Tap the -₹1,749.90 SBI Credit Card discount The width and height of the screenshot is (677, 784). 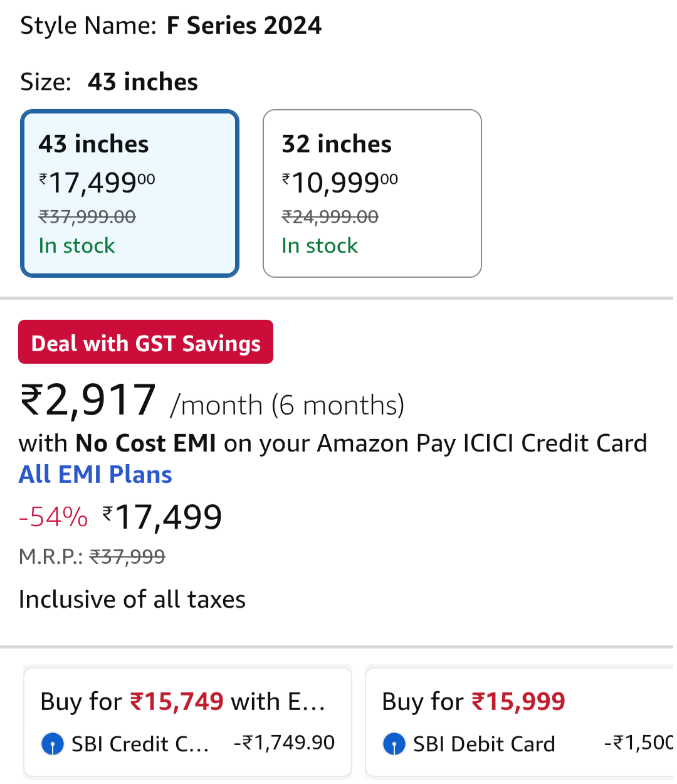284,743
